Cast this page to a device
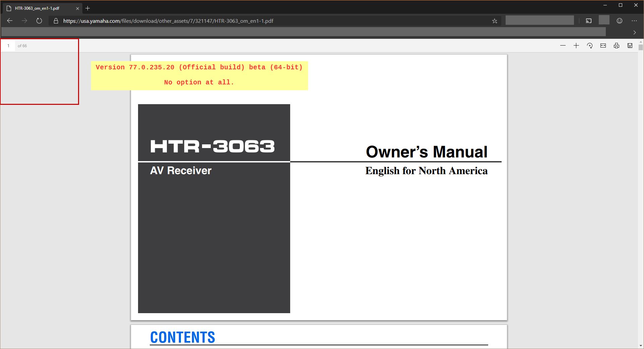 point(589,20)
